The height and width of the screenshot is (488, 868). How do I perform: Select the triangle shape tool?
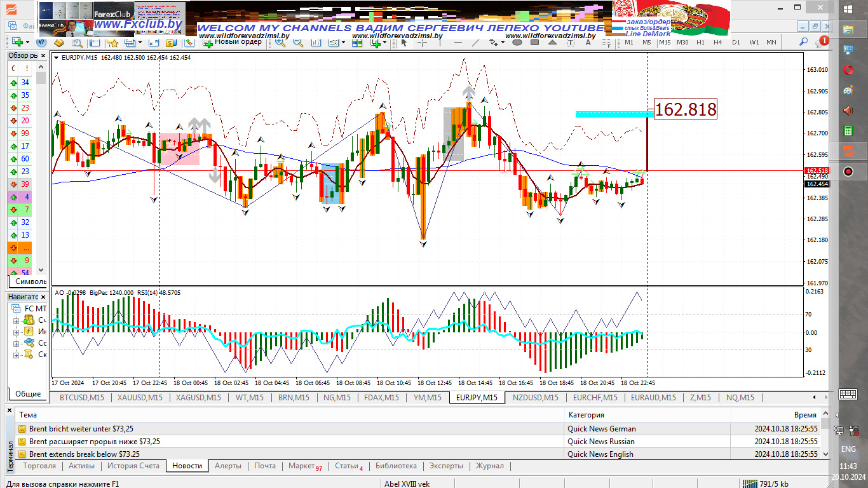552,43
